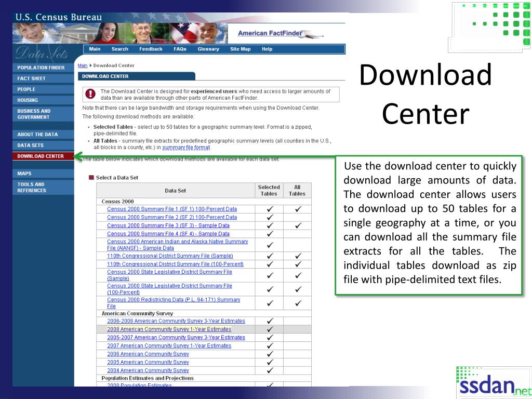Viewport: 532px width, 399px height.
Task: Click the Download Center tab heading
Action: pyautogui.click(x=137, y=76)
